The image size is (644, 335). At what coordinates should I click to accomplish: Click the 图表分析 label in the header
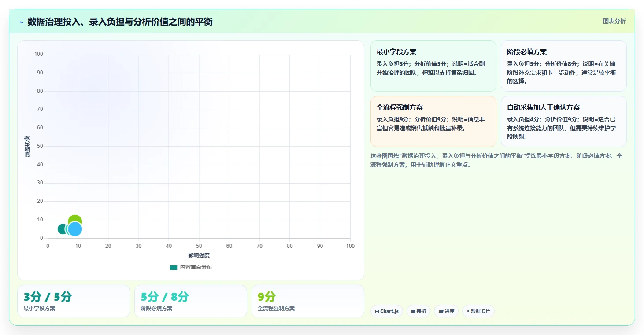[x=614, y=21]
